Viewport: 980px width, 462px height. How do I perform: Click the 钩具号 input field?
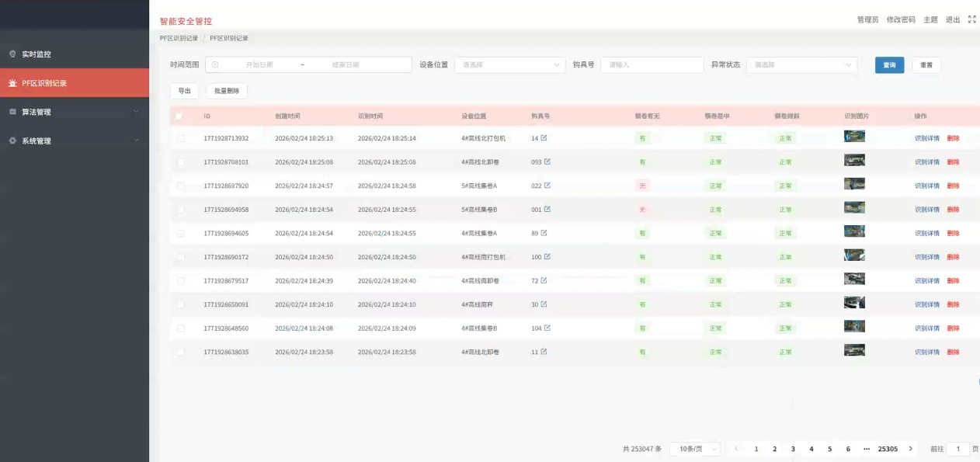pos(652,65)
